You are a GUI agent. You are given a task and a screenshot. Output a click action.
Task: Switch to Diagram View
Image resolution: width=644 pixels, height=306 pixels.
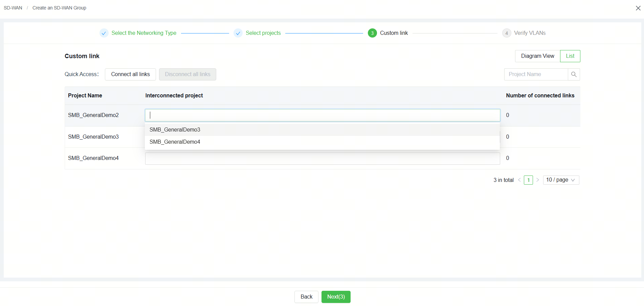pos(537,56)
